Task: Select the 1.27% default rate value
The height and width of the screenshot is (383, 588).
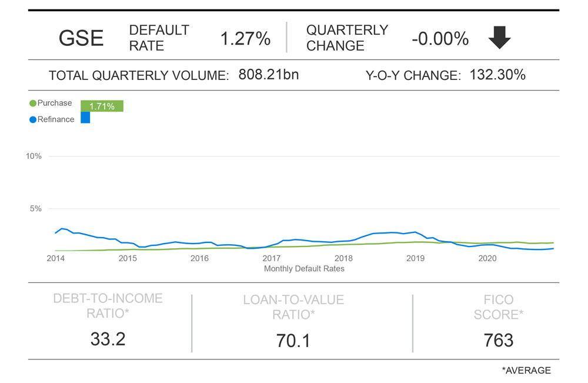Action: (x=245, y=39)
